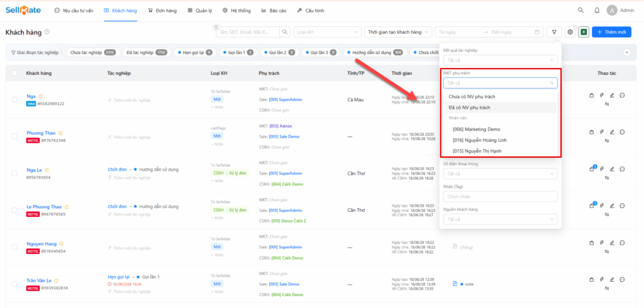Select Đã có NV phụ trách option

point(500,107)
